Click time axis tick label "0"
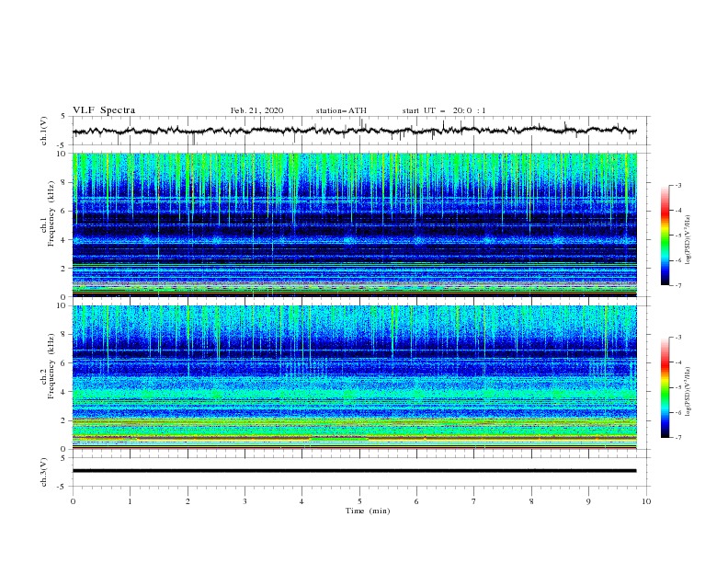This screenshot has height=563, width=728. click(x=73, y=501)
